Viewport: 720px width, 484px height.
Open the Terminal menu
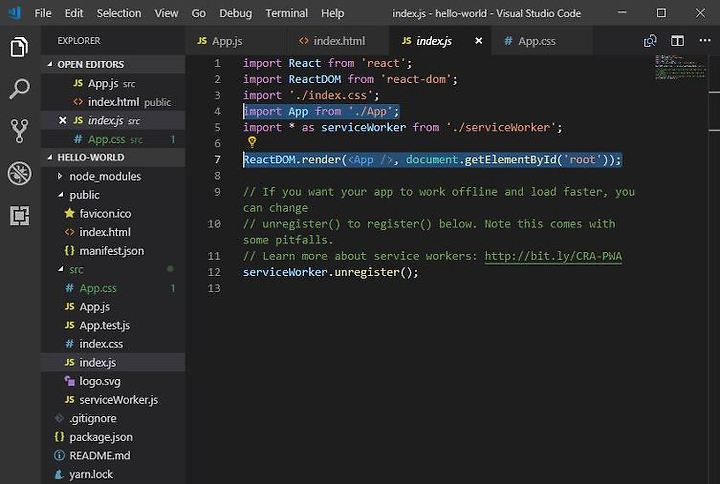pyautogui.click(x=287, y=13)
